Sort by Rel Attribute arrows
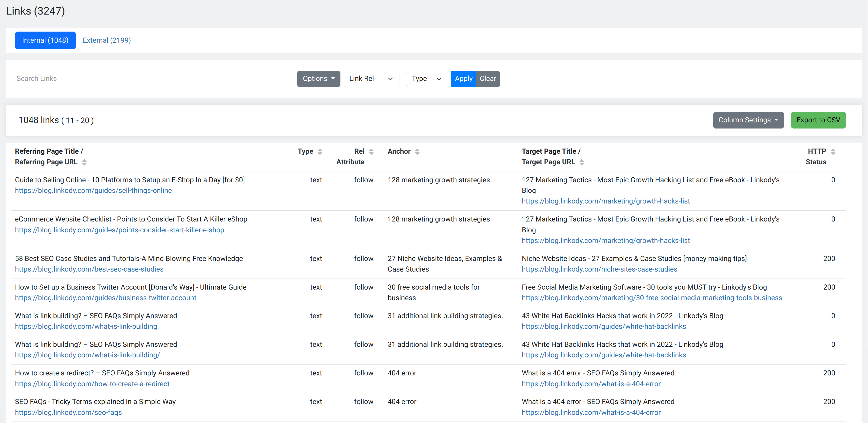Screen dimensions: 868x423 click(x=371, y=151)
